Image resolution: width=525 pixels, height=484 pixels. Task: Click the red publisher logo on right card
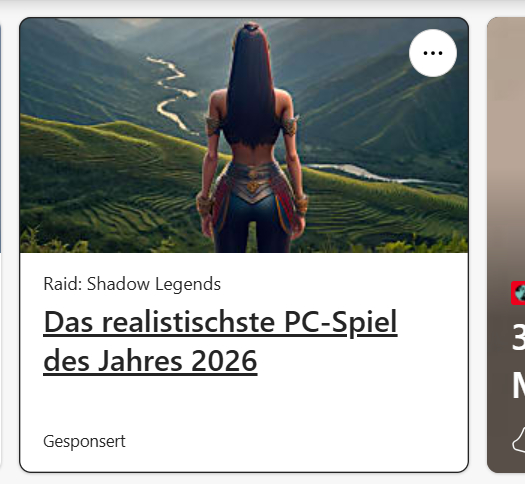tap(518, 293)
